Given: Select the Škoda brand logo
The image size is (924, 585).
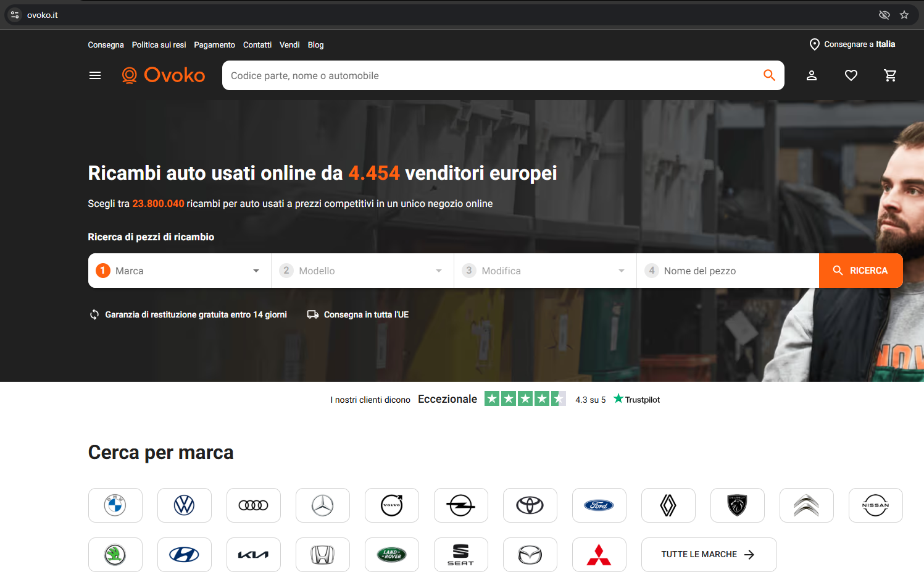Looking at the screenshot, I should tap(115, 555).
